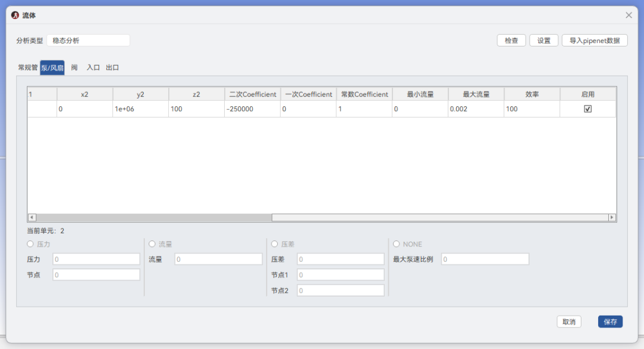Open the 分析类型 稳态分析 dropdown
Image resolution: width=644 pixels, height=349 pixels.
click(x=88, y=41)
